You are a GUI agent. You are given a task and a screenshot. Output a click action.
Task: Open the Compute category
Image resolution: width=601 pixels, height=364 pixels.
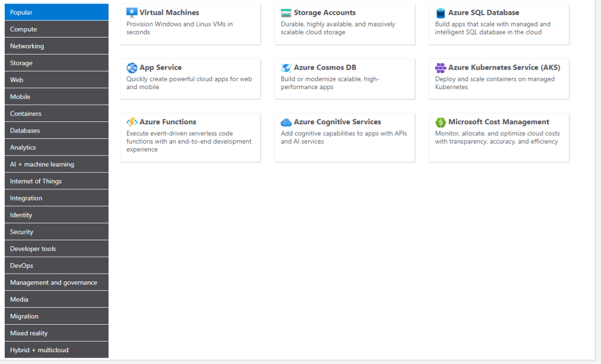(57, 29)
